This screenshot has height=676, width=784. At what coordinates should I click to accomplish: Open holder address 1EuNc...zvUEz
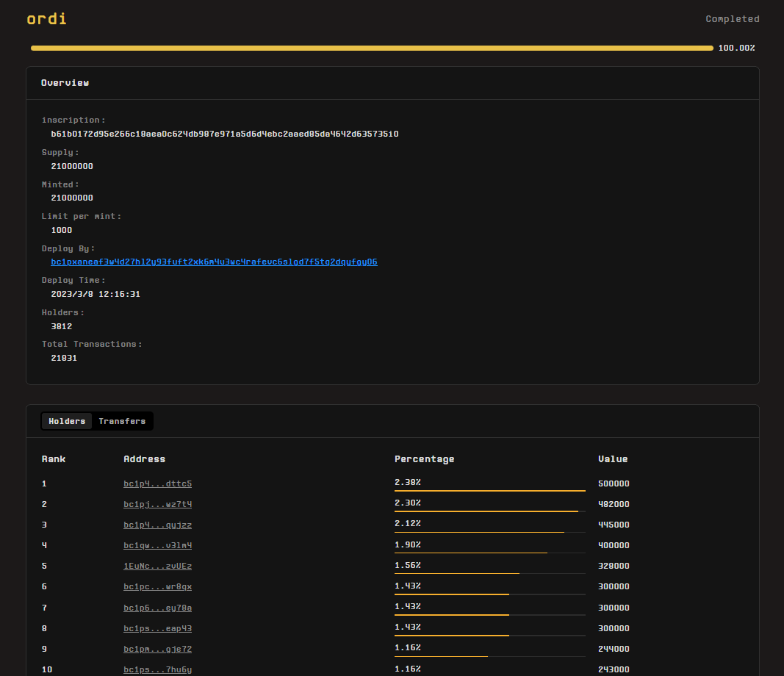click(157, 566)
